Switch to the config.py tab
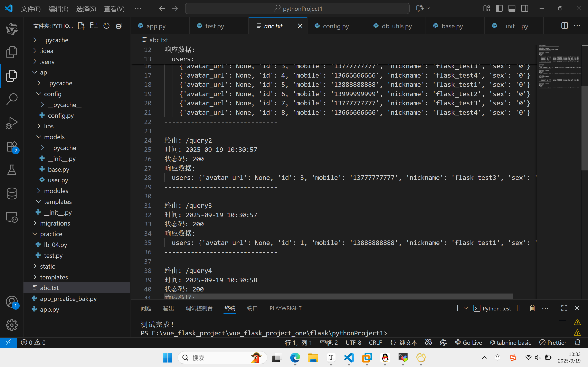The width and height of the screenshot is (588, 367). (336, 26)
